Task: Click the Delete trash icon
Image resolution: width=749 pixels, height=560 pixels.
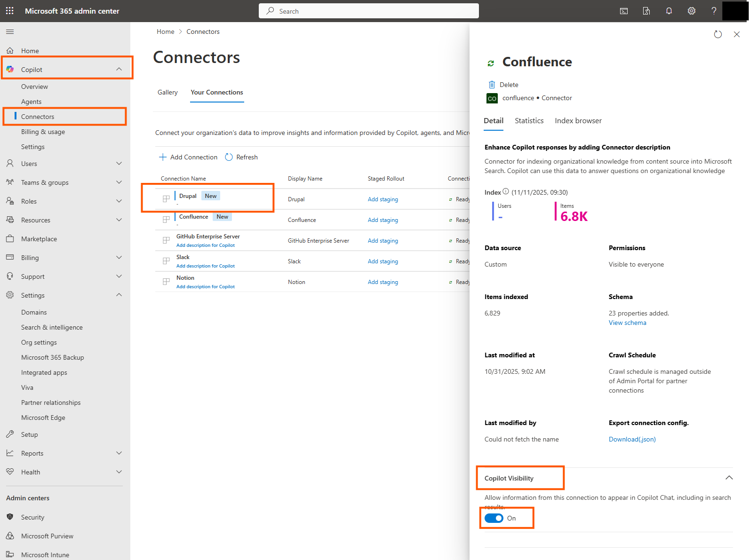Action: coord(492,85)
